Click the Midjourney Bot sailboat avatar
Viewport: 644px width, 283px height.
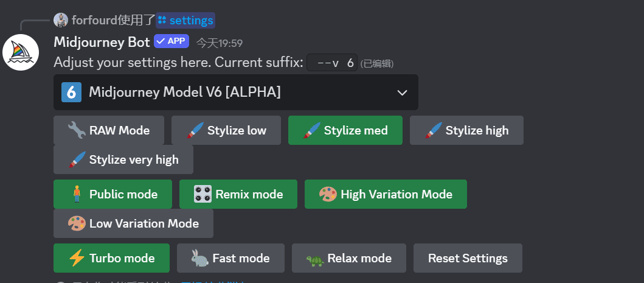tap(21, 53)
